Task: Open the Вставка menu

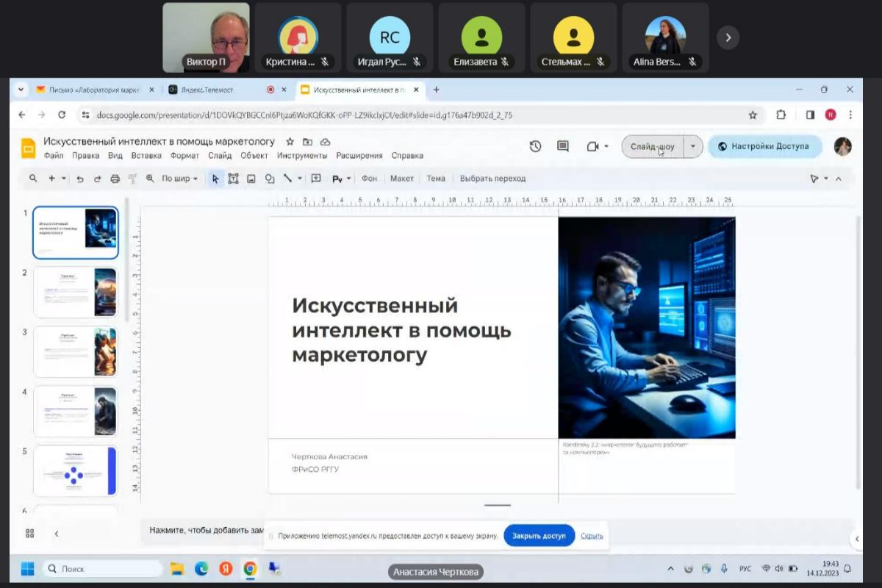Action: tap(146, 156)
